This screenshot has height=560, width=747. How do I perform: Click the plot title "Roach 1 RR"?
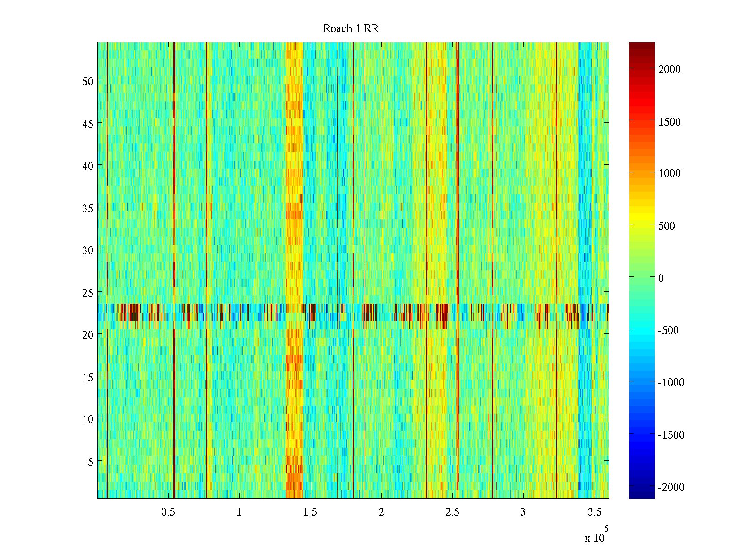point(351,29)
